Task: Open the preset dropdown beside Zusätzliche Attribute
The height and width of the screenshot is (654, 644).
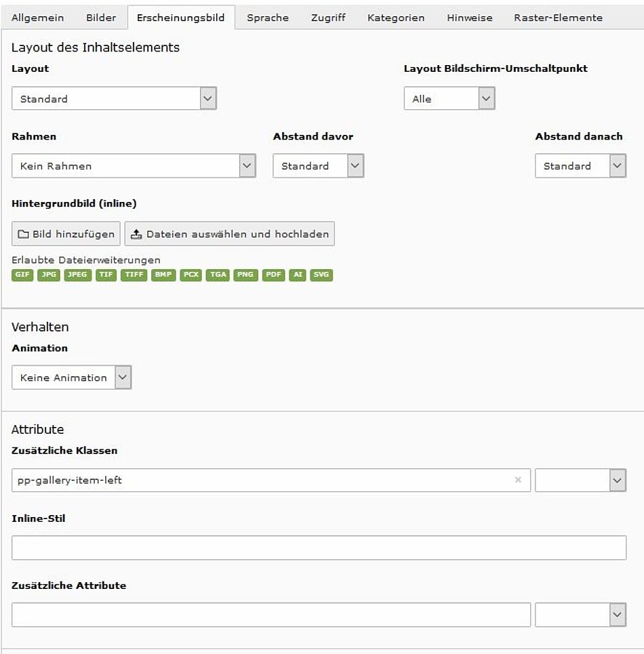Action: pyautogui.click(x=580, y=615)
